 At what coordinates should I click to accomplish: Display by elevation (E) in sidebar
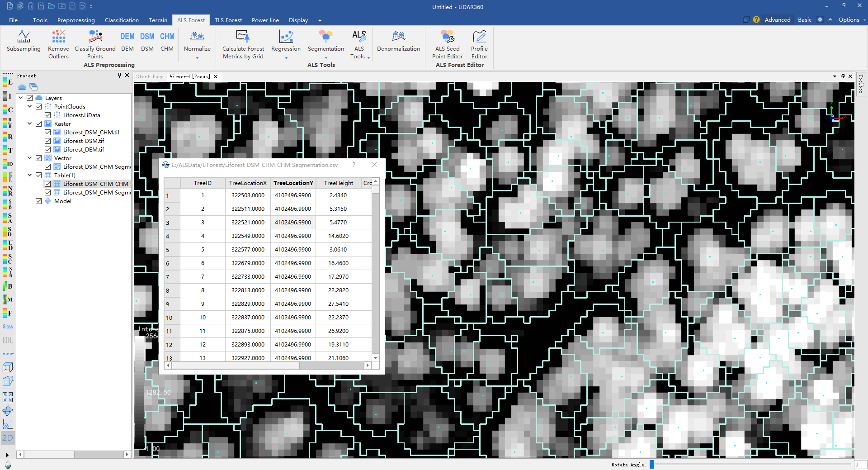[x=8, y=82]
